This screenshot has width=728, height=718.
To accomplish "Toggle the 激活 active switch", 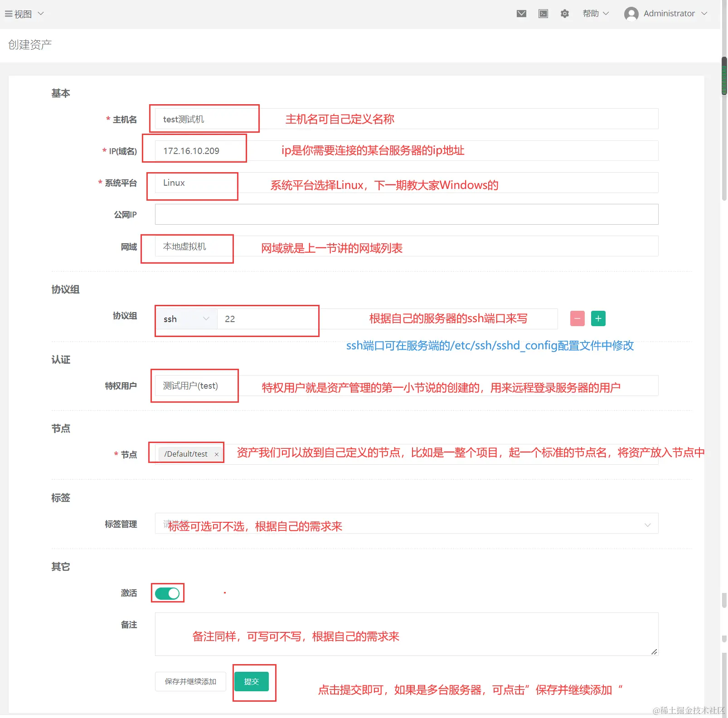I will [167, 593].
